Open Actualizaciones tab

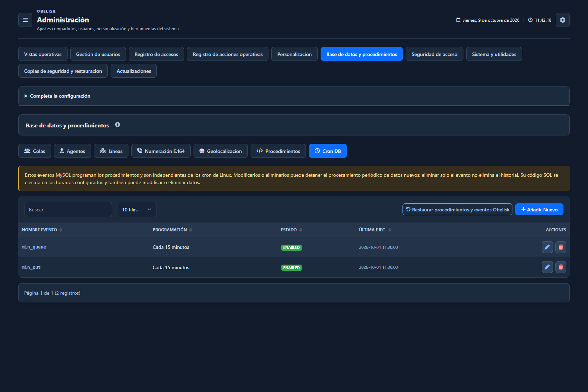[134, 71]
